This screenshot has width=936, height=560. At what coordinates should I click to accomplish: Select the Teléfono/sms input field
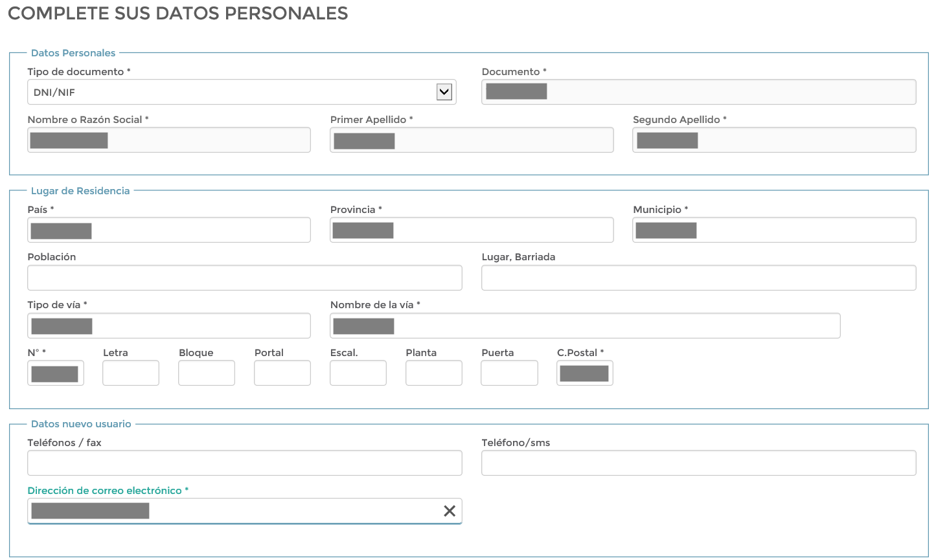click(x=698, y=463)
